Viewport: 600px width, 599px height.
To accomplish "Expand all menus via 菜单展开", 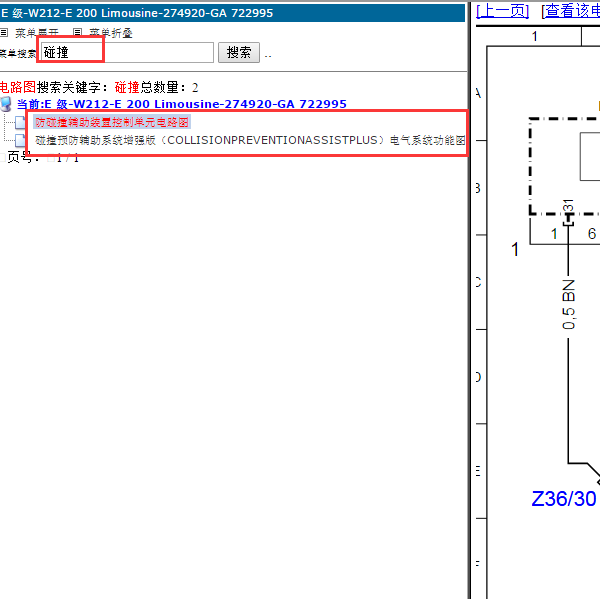I will pos(37,33).
